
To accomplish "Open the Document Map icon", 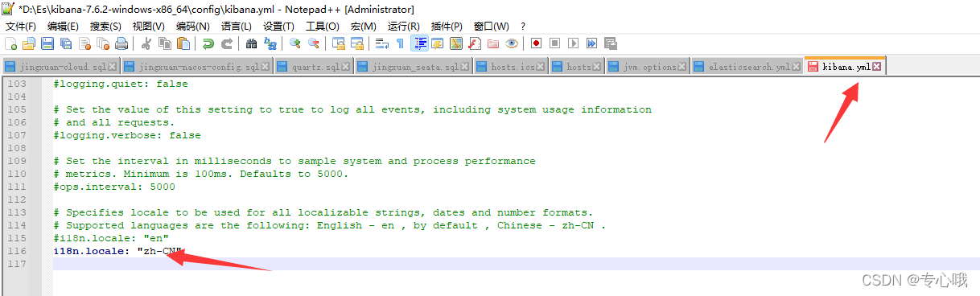I will tap(456, 43).
